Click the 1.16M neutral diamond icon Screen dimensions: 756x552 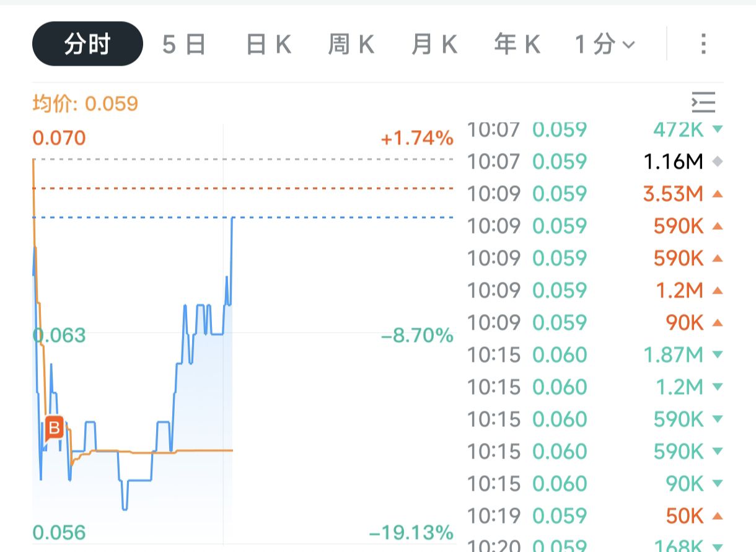pyautogui.click(x=718, y=162)
